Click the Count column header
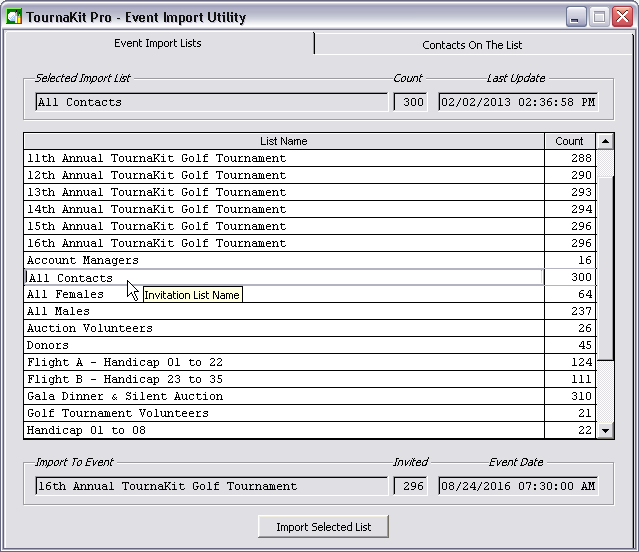This screenshot has width=639, height=552. pos(570,141)
